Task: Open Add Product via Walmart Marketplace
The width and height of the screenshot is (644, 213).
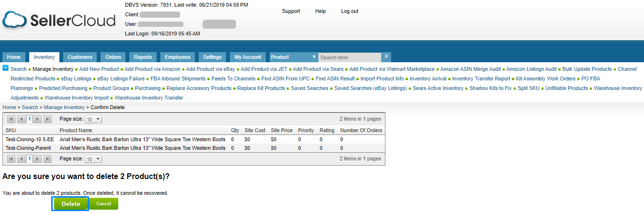Action: [392, 69]
